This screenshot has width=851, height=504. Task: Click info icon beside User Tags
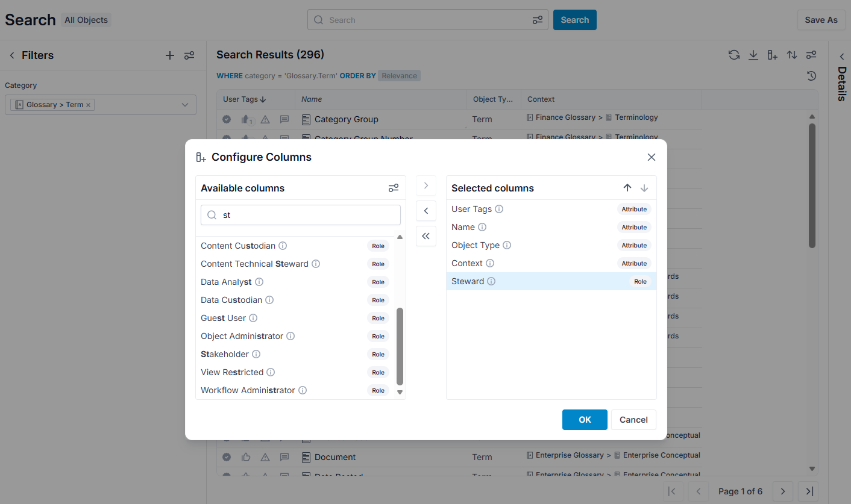pyautogui.click(x=499, y=209)
